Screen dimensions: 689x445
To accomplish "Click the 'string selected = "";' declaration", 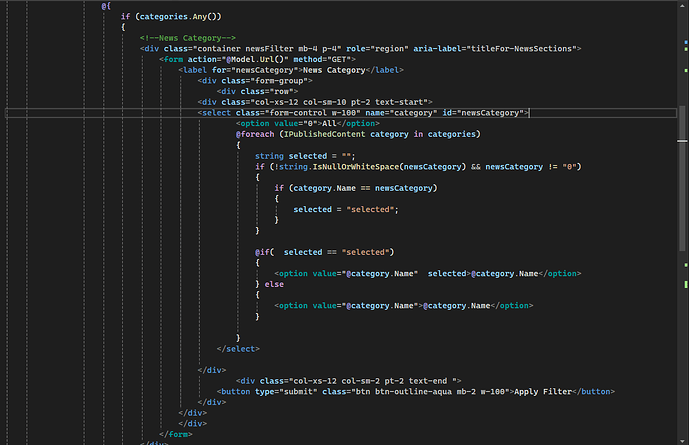I will 305,156.
